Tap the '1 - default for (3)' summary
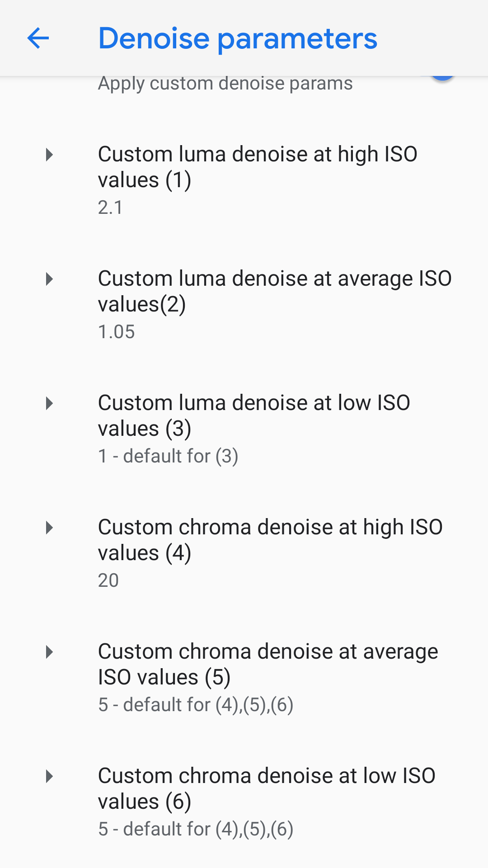Viewport: 488px width, 868px height. pos(168,456)
